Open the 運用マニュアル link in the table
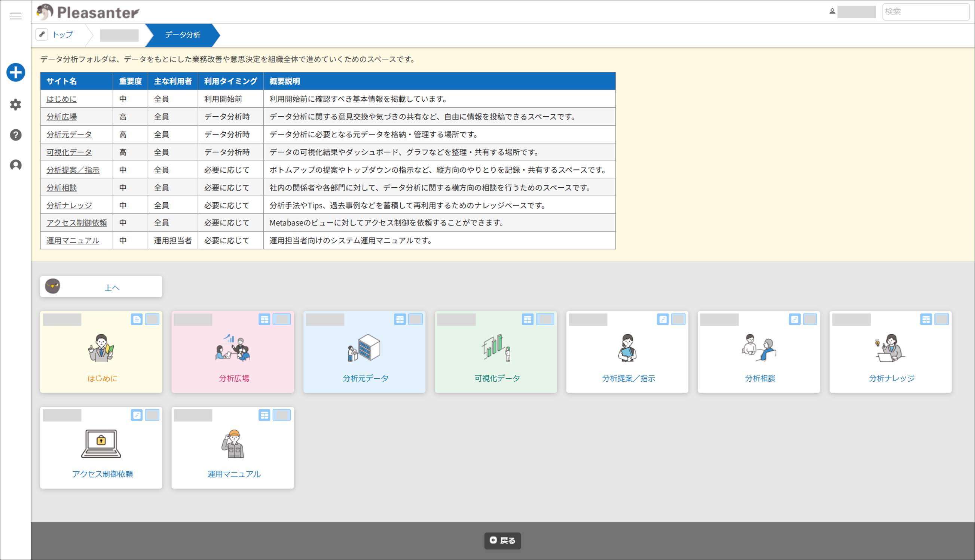This screenshot has height=560, width=975. coord(73,241)
